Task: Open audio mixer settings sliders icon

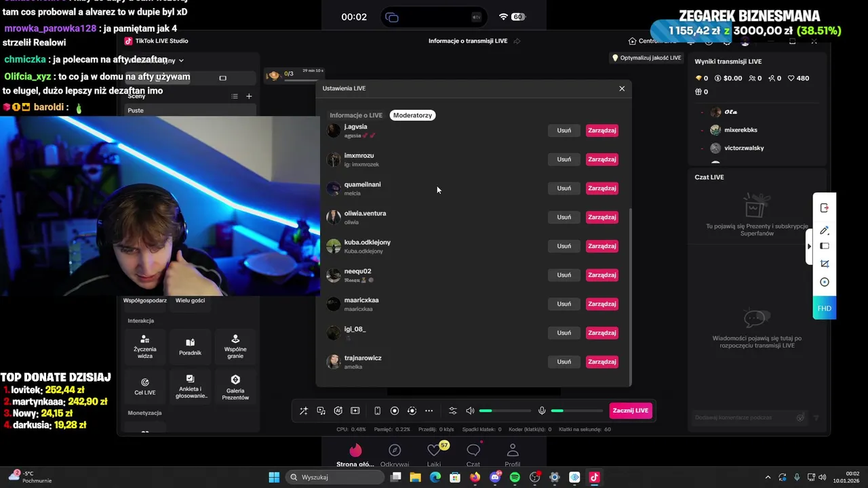Action: [x=453, y=411]
